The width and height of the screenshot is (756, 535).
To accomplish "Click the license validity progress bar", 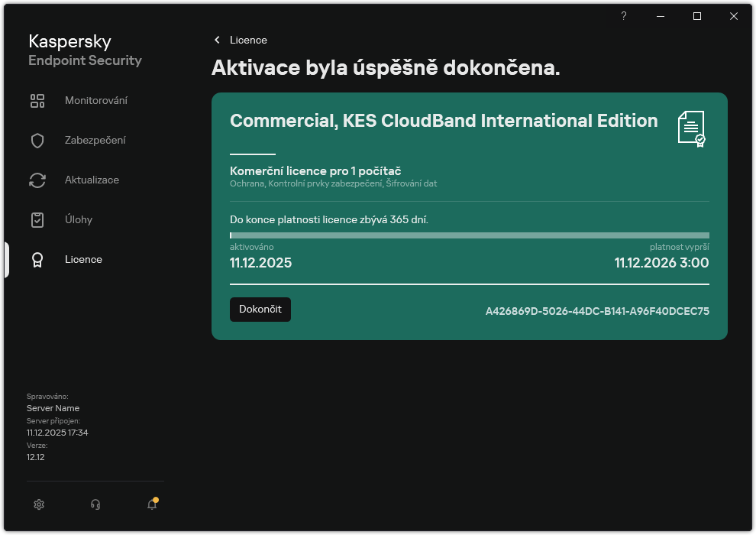I will [x=470, y=235].
